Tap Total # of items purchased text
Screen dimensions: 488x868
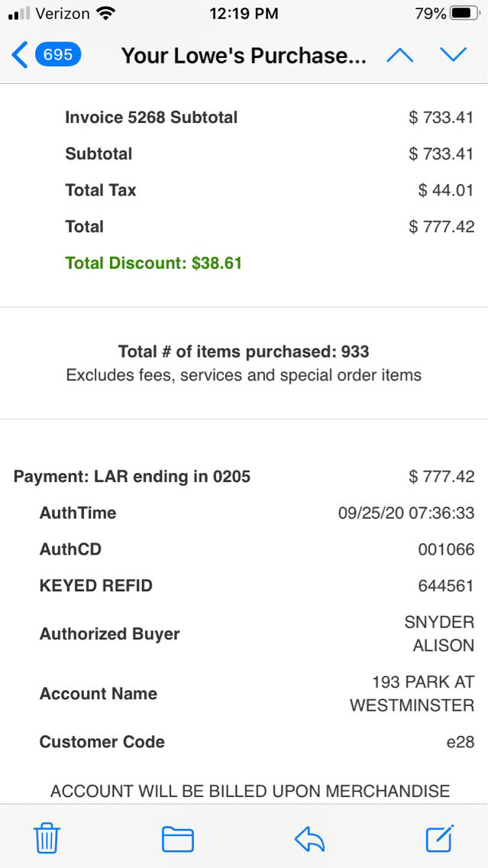(x=244, y=351)
